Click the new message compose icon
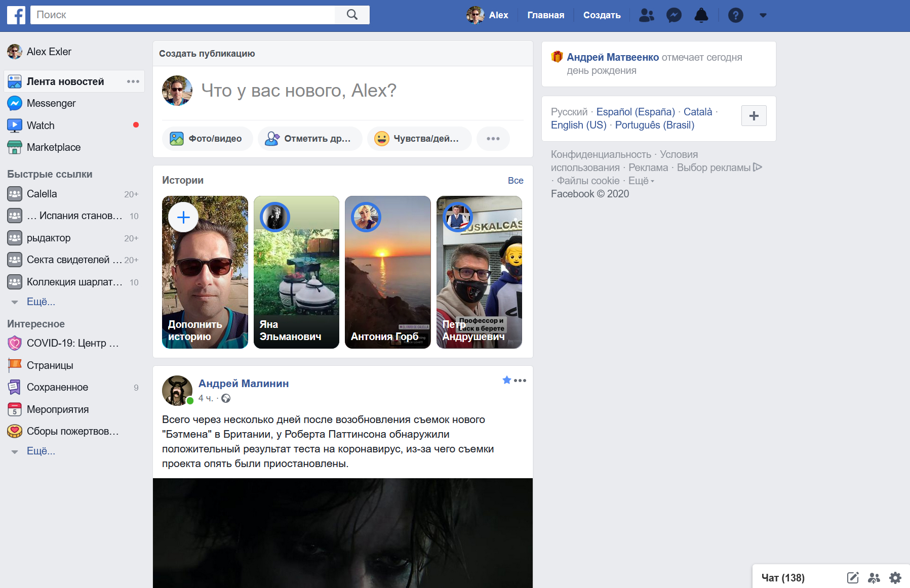Screen dimensions: 910x588 853,578
